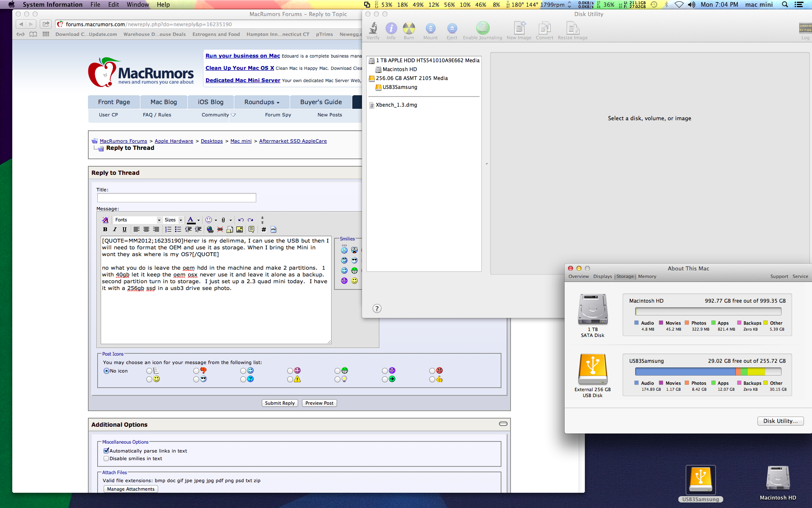Select the thumbs up post icon radio

coord(432,379)
